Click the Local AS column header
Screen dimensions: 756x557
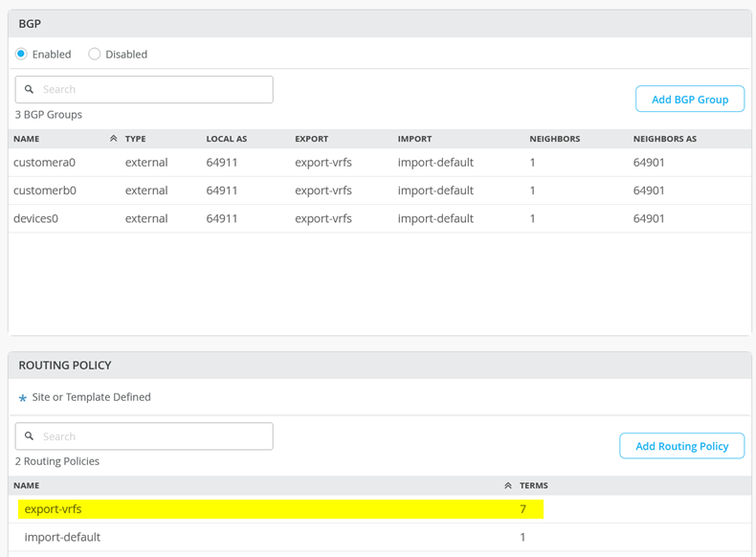tap(226, 139)
